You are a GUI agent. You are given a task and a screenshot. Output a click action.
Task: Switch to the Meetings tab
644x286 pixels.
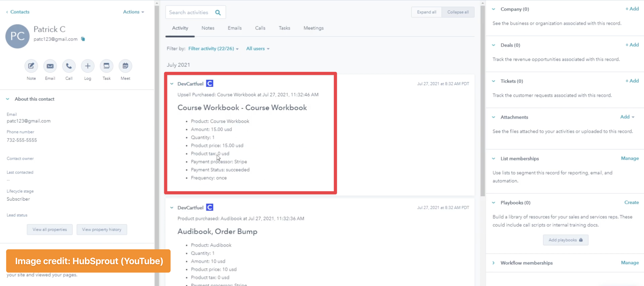(313, 28)
